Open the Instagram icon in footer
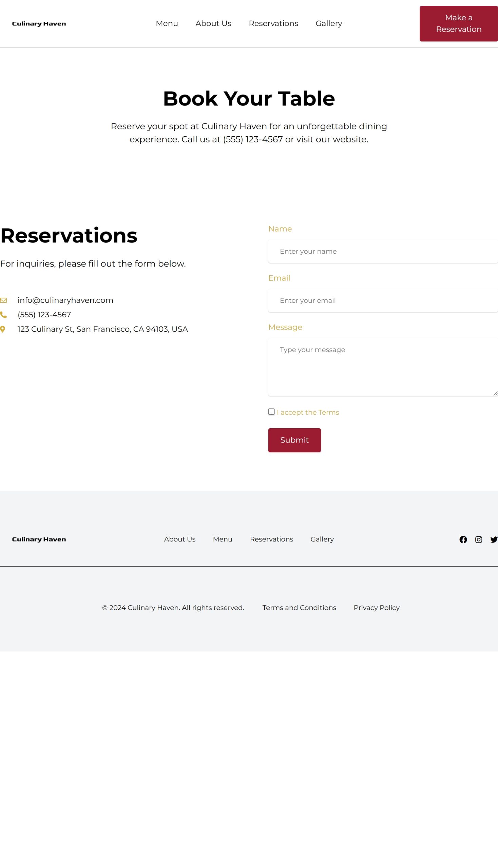 [479, 539]
